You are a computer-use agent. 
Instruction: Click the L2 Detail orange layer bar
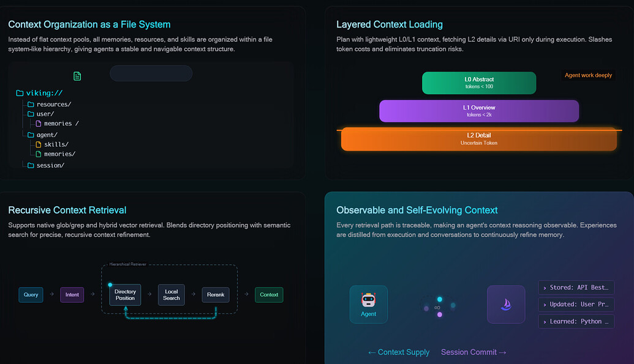click(479, 139)
